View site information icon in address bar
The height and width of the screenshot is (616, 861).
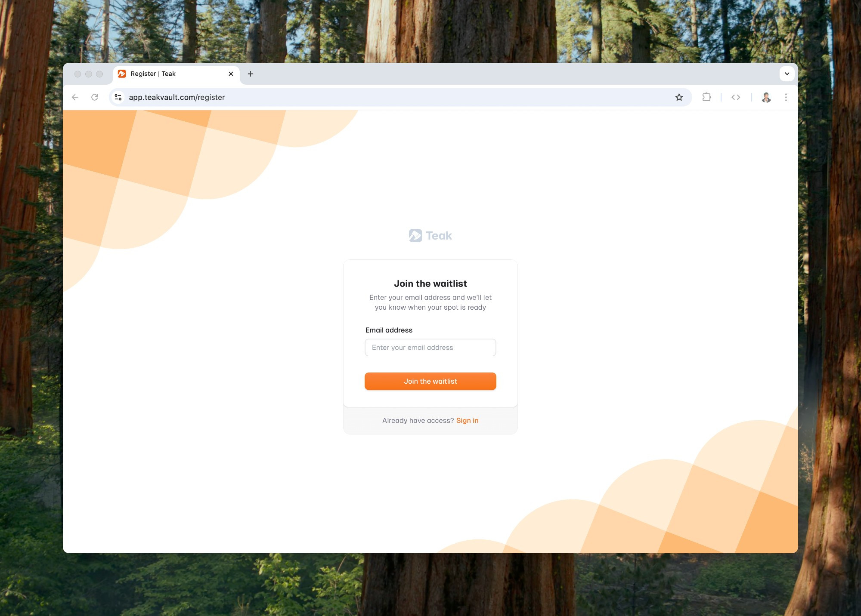click(x=118, y=97)
